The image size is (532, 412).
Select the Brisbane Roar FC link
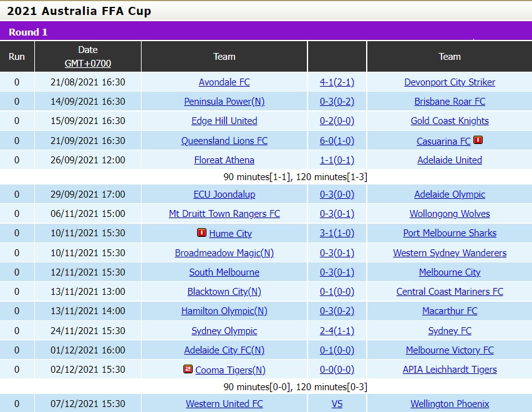[x=449, y=101]
